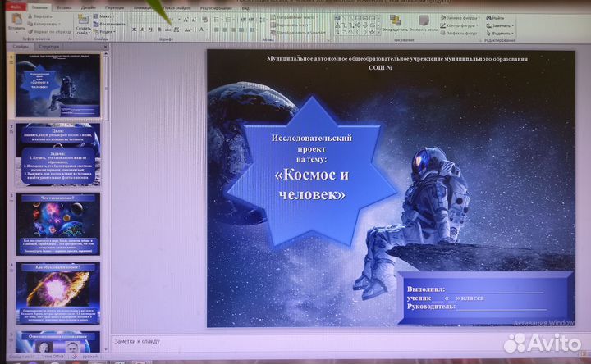Open the File (Файл) menu button
The height and width of the screenshot is (364, 591).
pyautogui.click(x=16, y=7)
